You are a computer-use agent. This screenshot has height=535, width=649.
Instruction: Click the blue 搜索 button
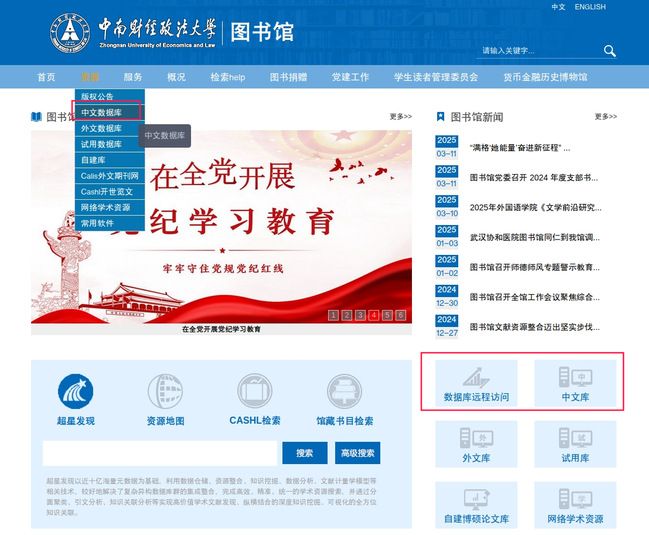tap(304, 453)
